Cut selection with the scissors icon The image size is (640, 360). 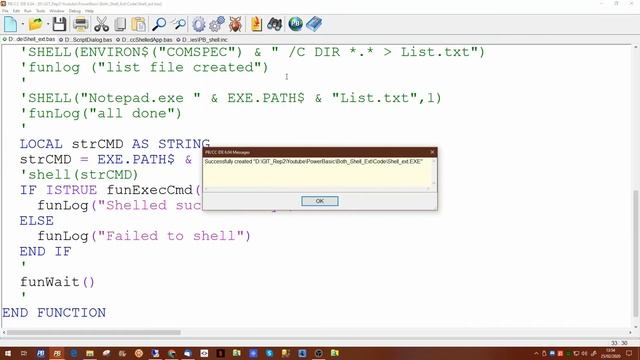101,24
